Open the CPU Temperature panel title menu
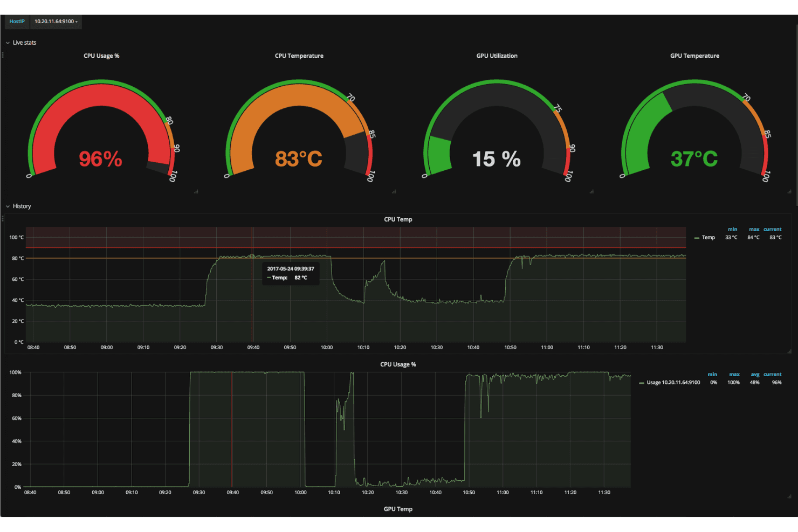Image resolution: width=798 pixels, height=532 pixels. [x=299, y=56]
